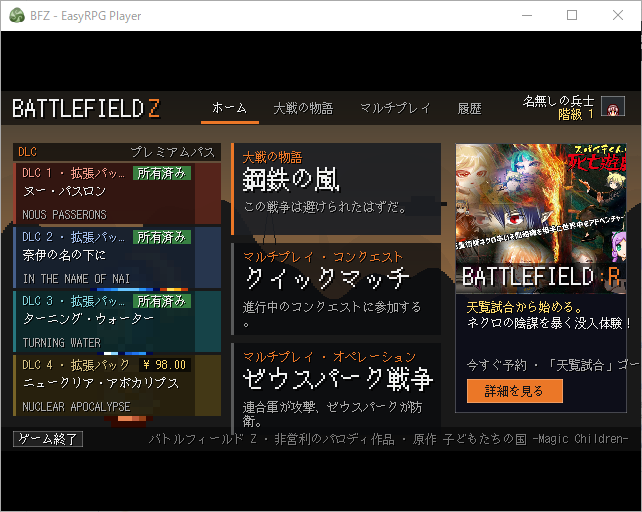This screenshot has width=642, height=512.
Task: Open the ホーム tab
Action: click(230, 109)
